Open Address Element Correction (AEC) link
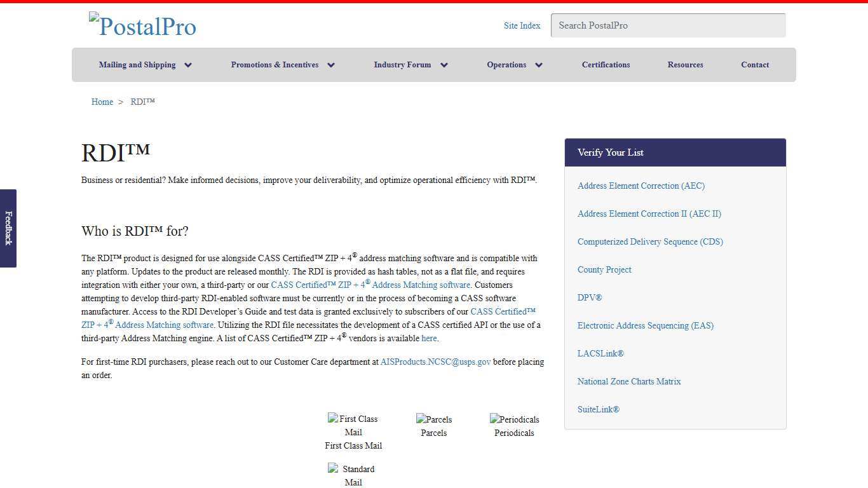The image size is (868, 488). click(x=641, y=186)
